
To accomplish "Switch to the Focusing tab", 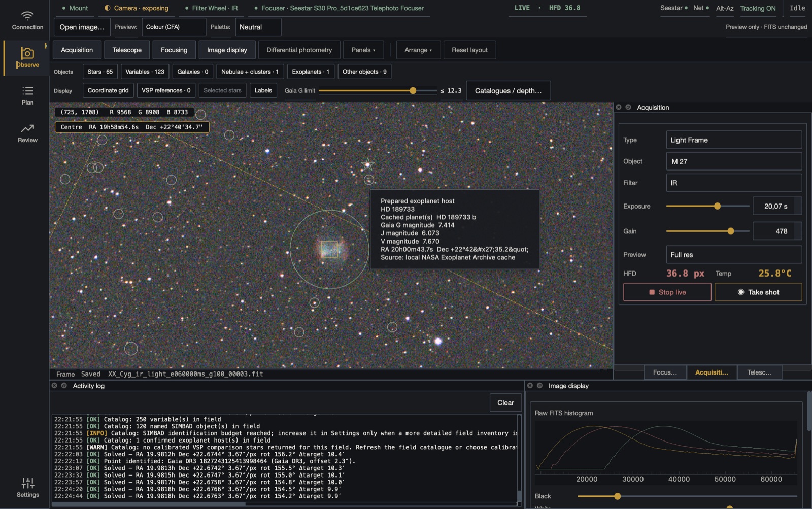I will 174,50.
